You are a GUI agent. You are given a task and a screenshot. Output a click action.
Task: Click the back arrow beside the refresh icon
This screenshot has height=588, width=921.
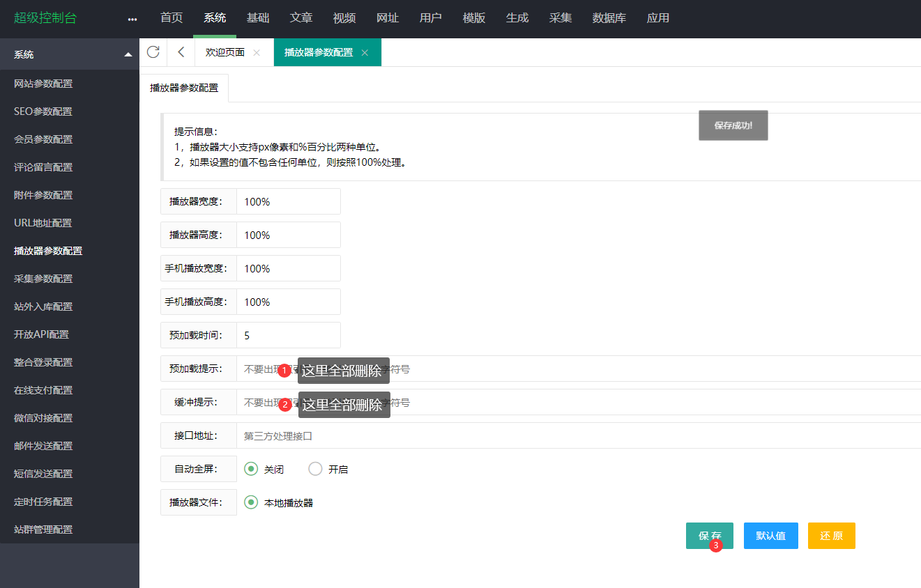click(x=181, y=52)
